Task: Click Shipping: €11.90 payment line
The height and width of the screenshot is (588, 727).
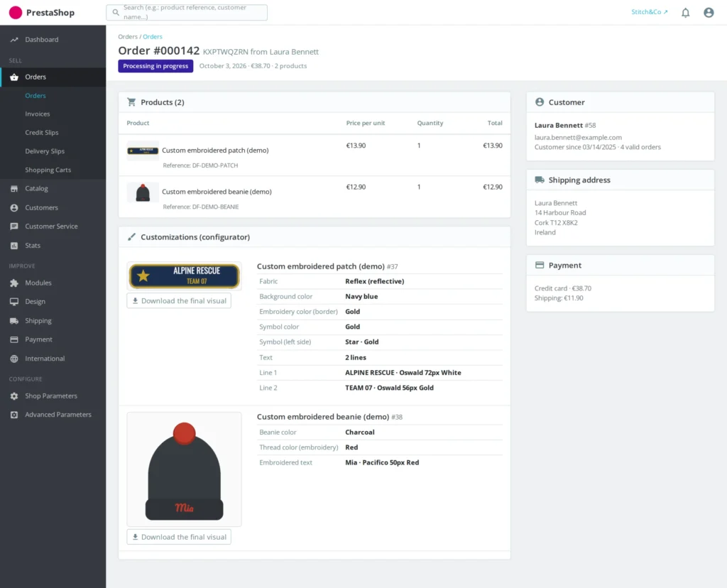Action: coord(559,298)
